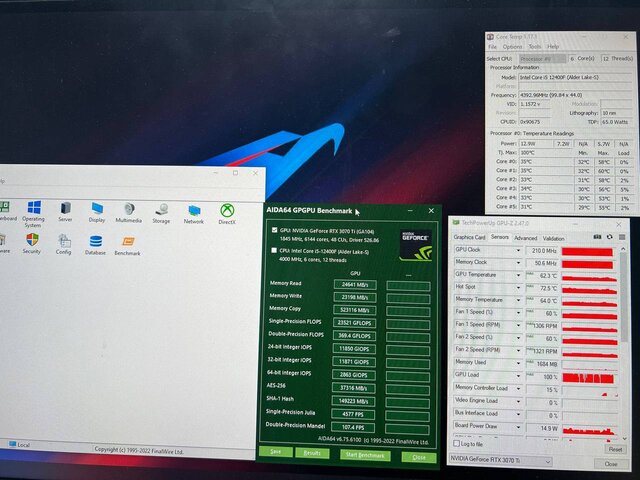Click the Reset button in GPU-Z
The height and width of the screenshot is (480, 640).
(615, 449)
